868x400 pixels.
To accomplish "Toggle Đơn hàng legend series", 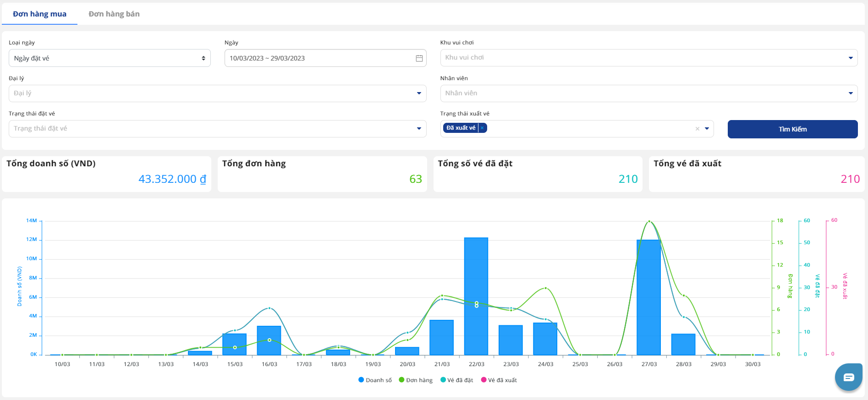I will [x=416, y=380].
